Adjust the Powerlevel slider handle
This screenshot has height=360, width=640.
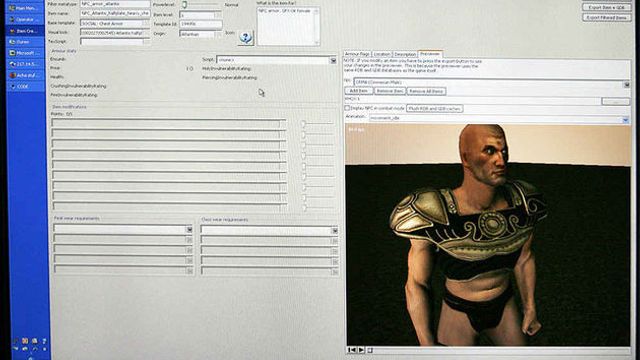(x=184, y=4)
